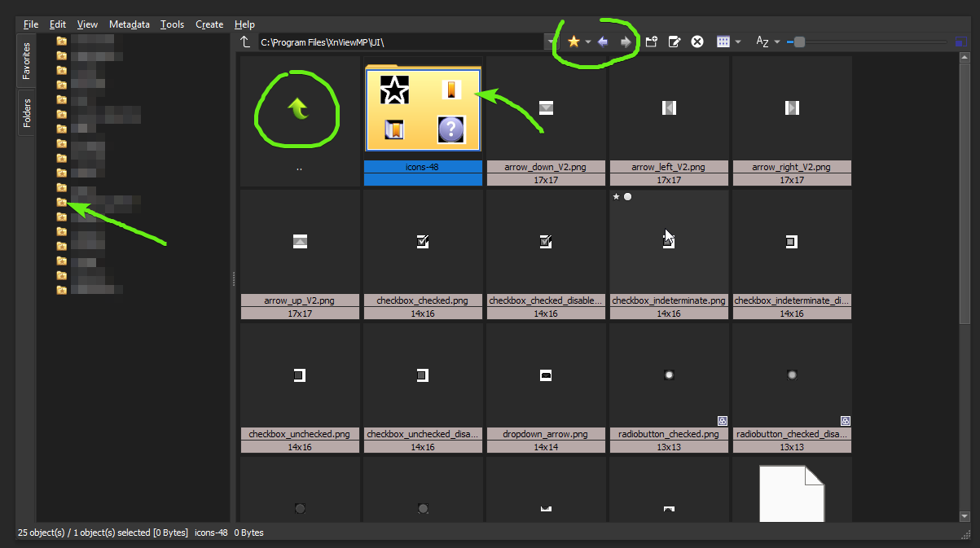Click the 'arrow_down_V2.png' file name
This screenshot has width=980, height=548.
[546, 167]
